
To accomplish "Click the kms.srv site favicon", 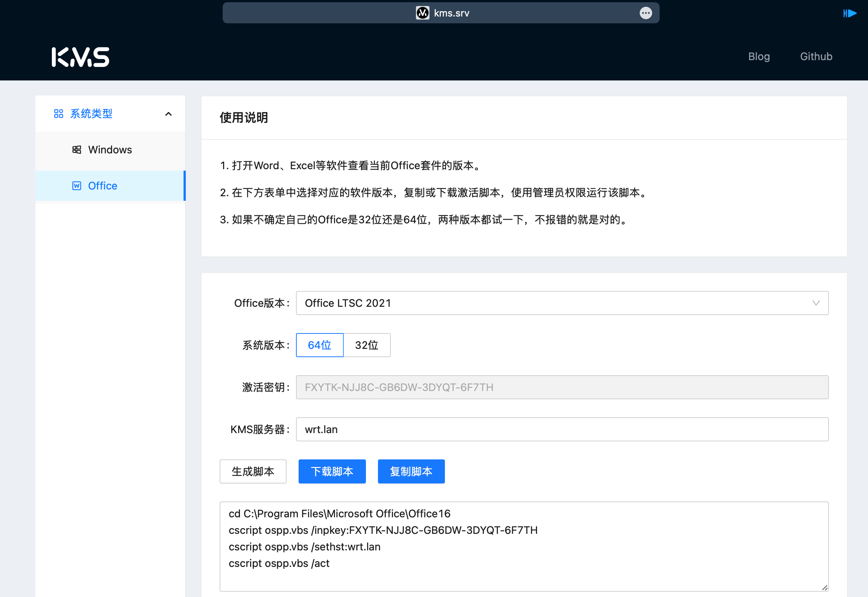I will [x=422, y=13].
